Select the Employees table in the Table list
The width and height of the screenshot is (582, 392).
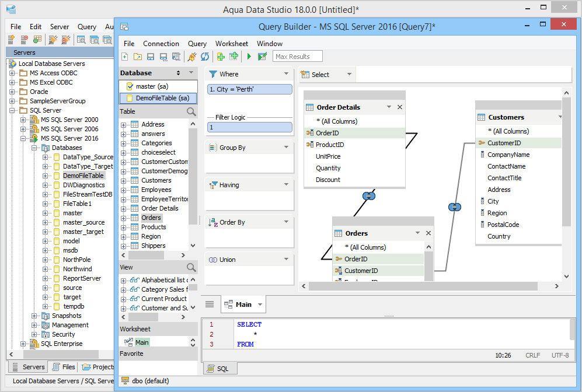point(156,190)
